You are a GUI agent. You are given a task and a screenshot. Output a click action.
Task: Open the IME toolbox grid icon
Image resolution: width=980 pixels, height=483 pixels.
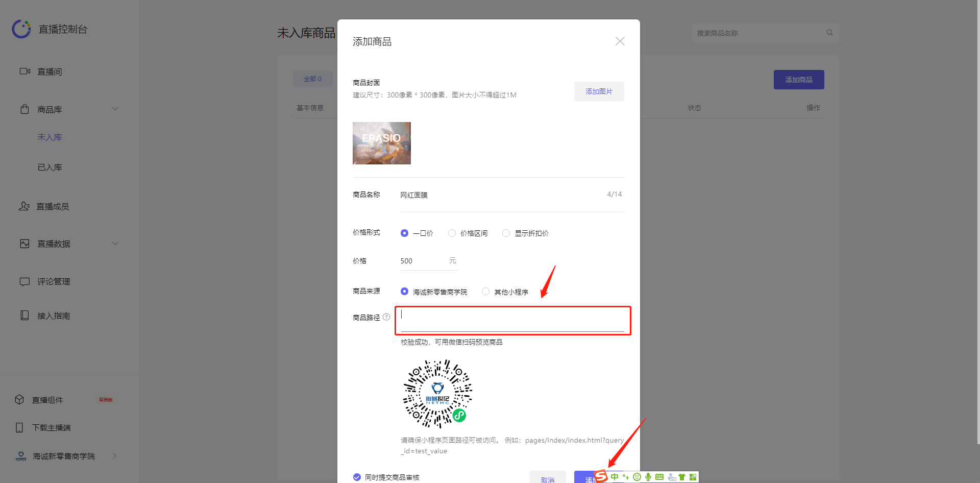coord(693,477)
